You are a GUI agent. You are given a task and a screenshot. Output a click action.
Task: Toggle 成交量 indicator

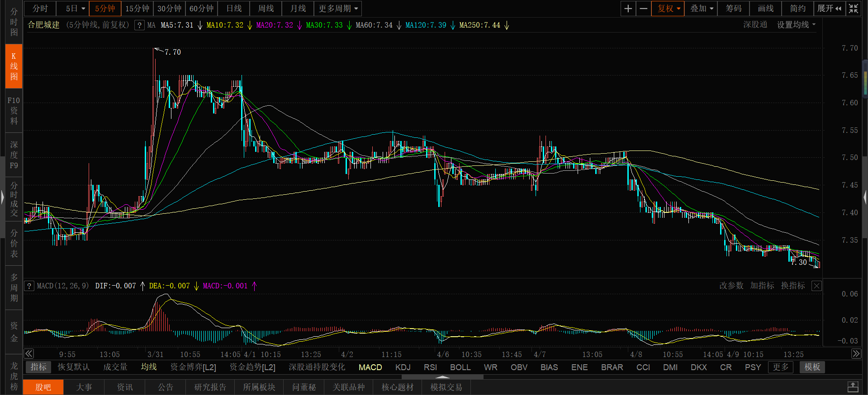coord(115,367)
